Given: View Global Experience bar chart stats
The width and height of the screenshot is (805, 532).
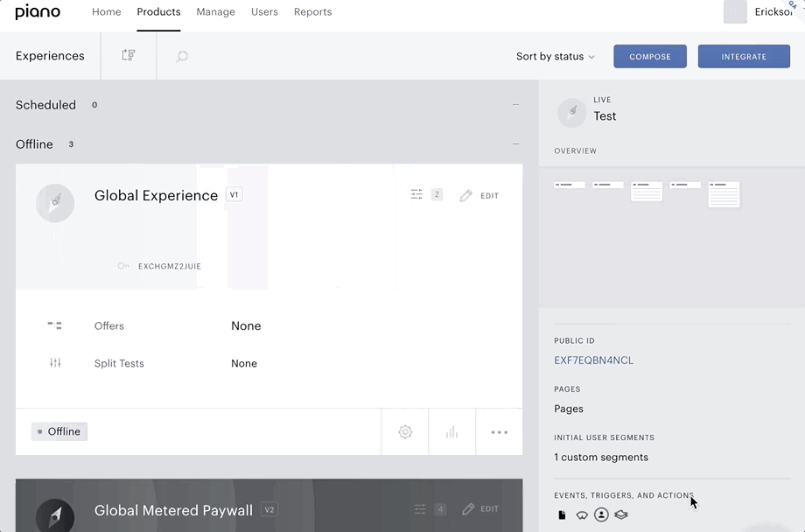Looking at the screenshot, I should click(x=451, y=432).
